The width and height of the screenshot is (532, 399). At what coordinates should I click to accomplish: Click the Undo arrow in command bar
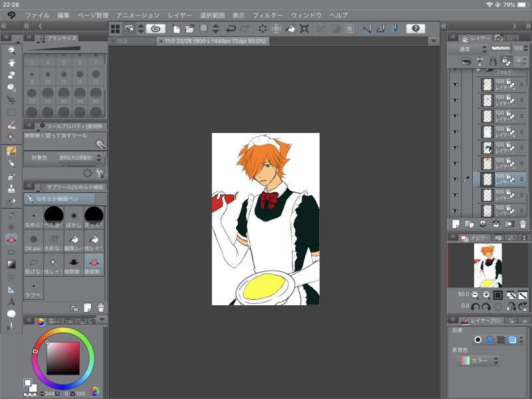click(231, 29)
